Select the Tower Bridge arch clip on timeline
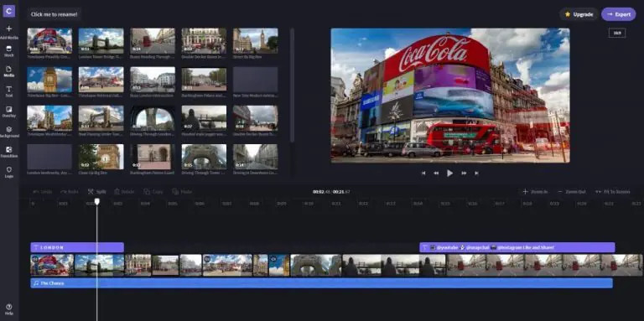Viewport: 644px width, 321px height. coord(316,265)
